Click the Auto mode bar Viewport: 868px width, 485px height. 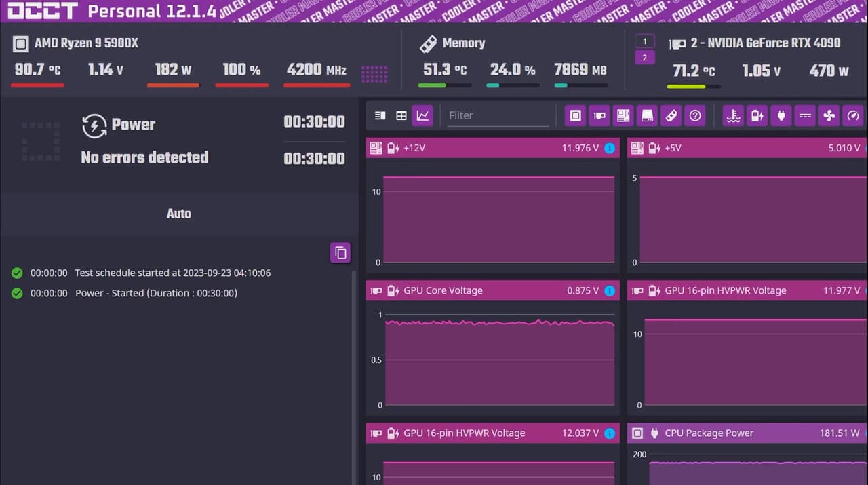pyautogui.click(x=179, y=214)
